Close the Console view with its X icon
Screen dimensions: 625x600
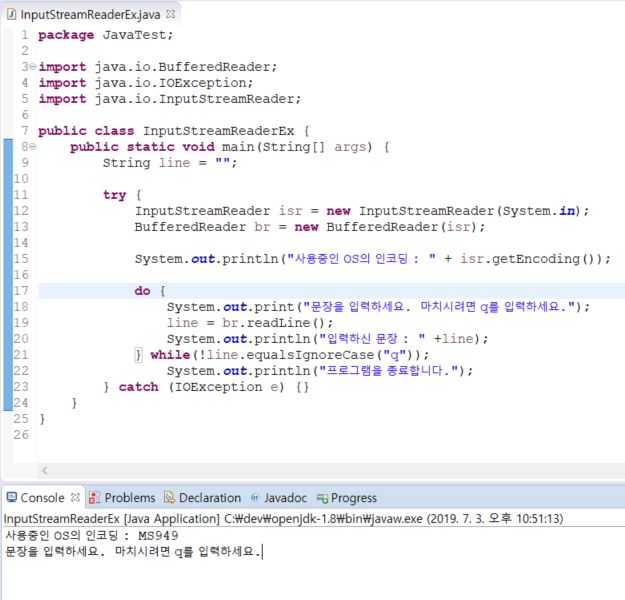tap(75, 497)
